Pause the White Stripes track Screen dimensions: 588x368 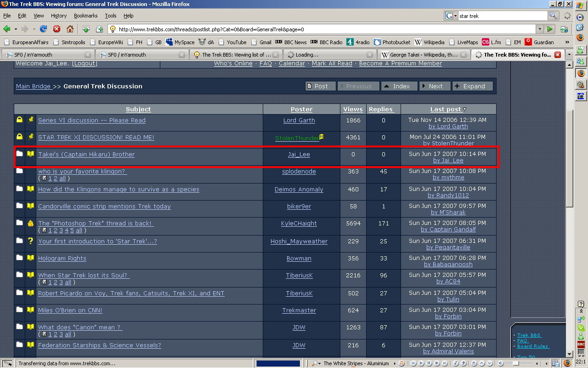(x=429, y=363)
